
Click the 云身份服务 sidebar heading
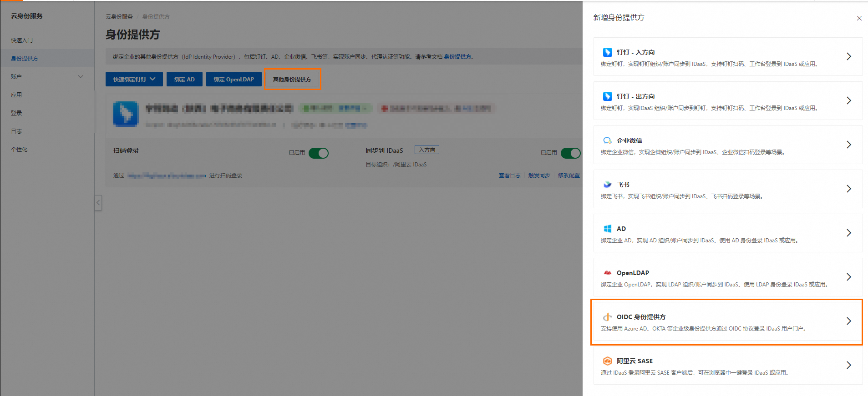point(27,16)
